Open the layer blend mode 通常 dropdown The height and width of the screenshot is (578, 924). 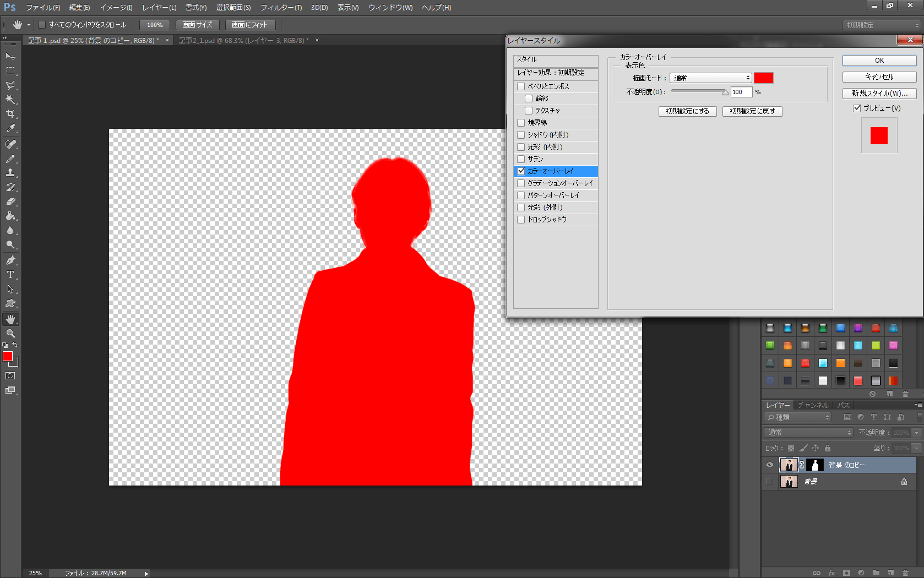[808, 433]
